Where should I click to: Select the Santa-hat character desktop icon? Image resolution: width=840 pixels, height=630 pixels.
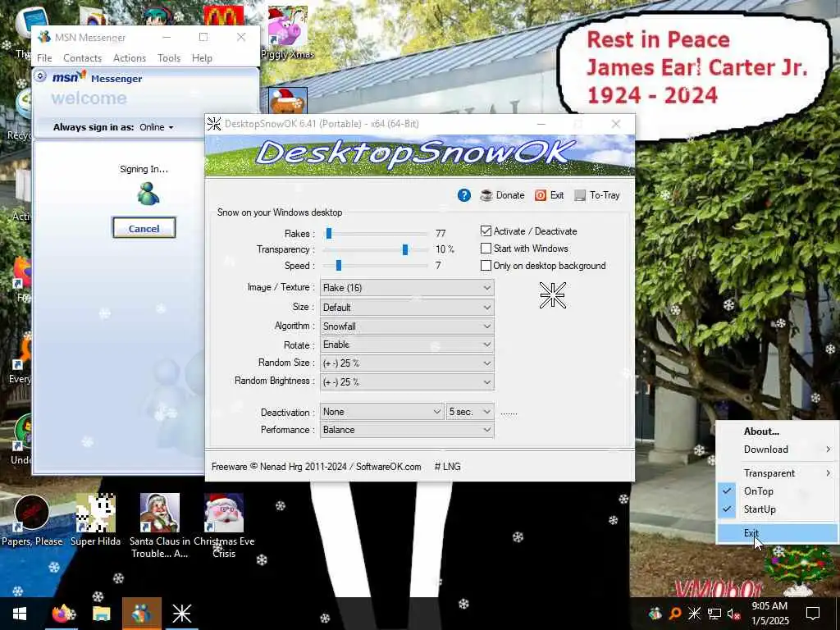pos(288,101)
